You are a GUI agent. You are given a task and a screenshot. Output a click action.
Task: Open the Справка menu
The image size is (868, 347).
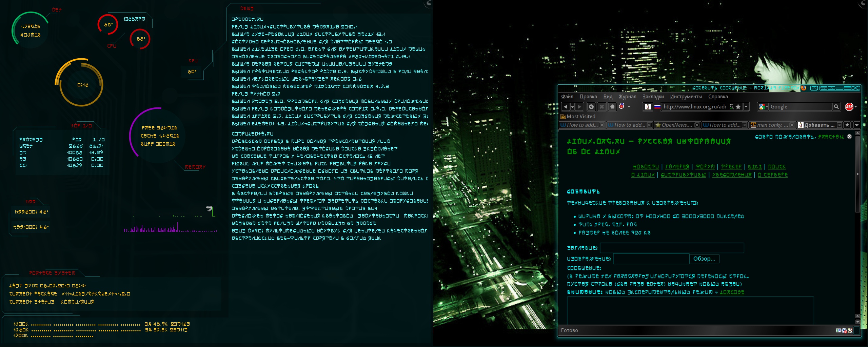718,97
